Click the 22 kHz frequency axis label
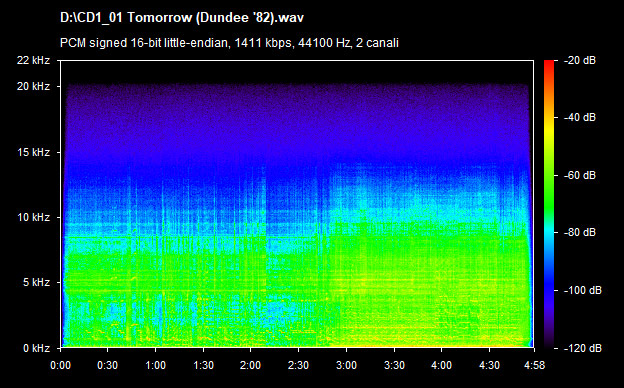This screenshot has height=388, width=624. (33, 60)
